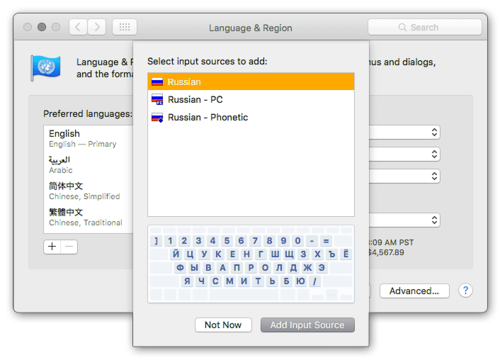This screenshot has width=500, height=360.
Task: Open the show-all preferences grid
Action: (x=125, y=27)
